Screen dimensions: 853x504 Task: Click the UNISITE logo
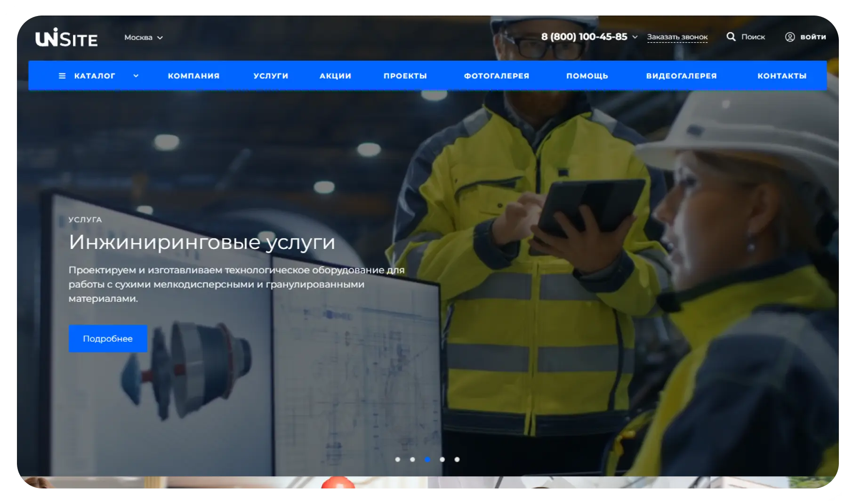[x=66, y=38]
